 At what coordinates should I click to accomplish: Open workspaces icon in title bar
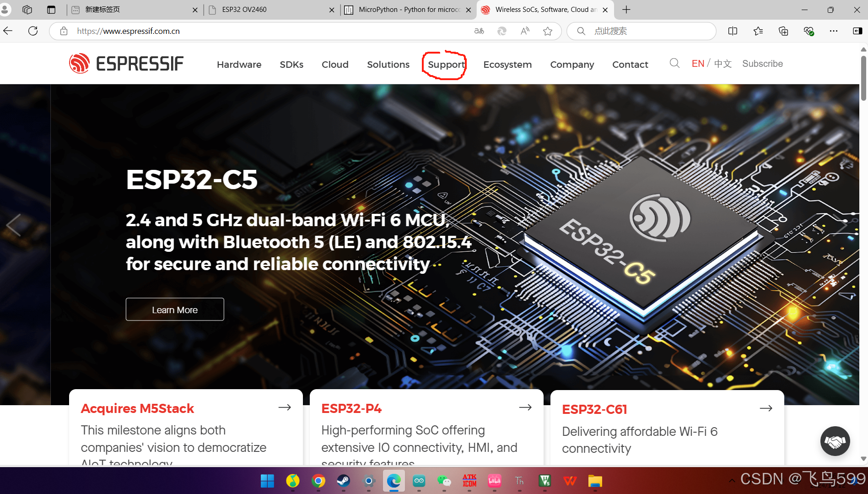pos(27,10)
